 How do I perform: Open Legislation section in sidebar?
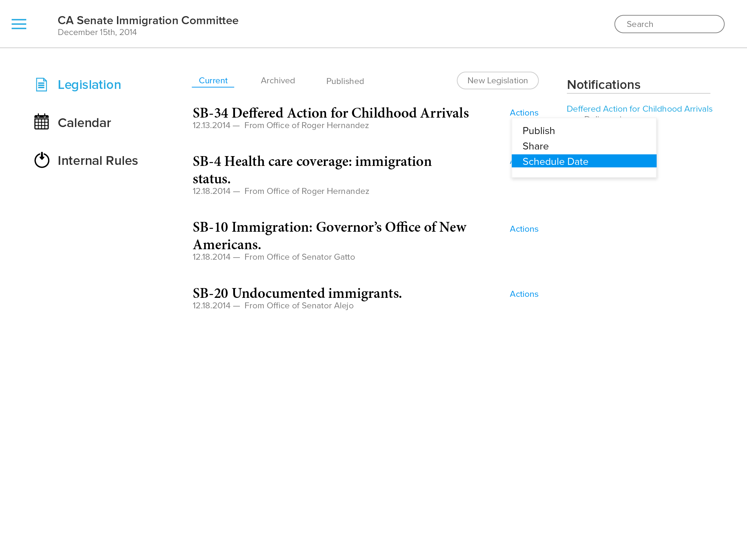[x=89, y=85]
